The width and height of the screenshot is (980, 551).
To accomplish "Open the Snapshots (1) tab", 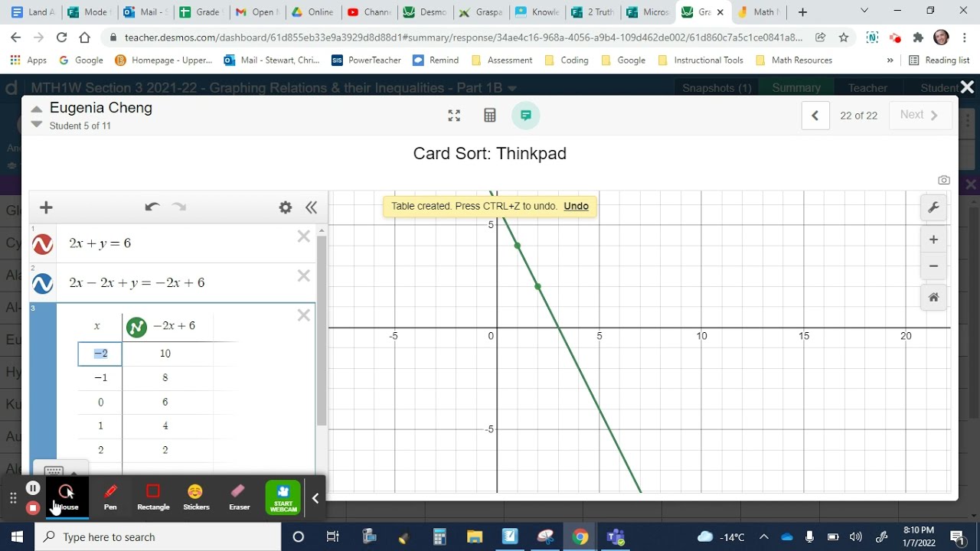I will tap(717, 88).
